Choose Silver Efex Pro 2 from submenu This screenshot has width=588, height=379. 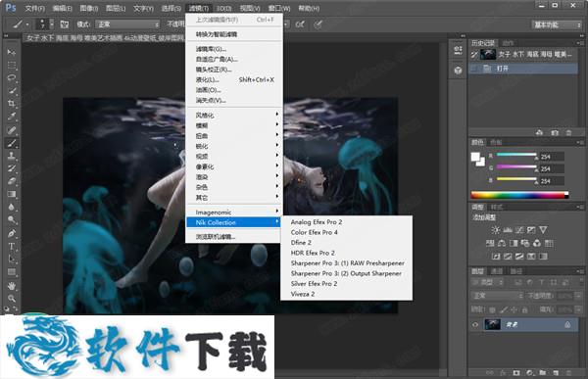pos(314,284)
